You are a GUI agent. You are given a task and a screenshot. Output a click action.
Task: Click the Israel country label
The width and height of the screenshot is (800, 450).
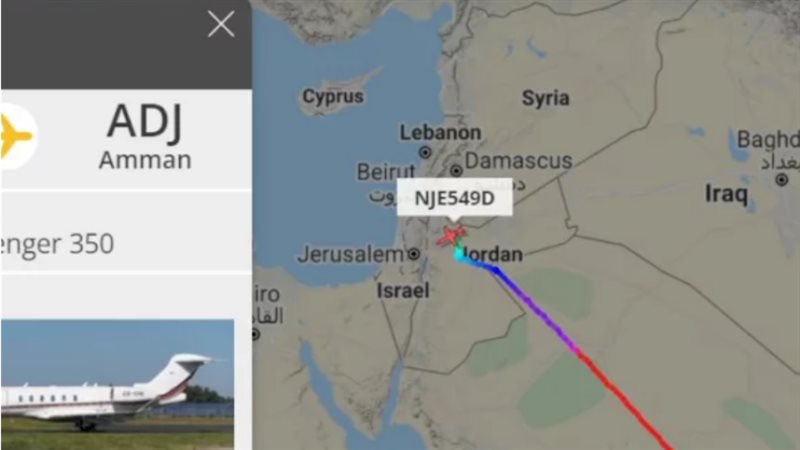(403, 291)
